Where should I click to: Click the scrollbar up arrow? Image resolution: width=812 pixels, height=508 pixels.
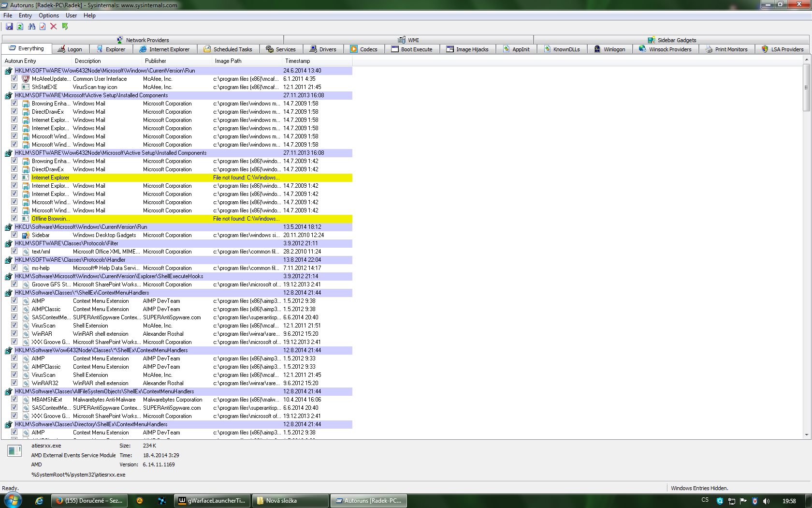pos(806,60)
